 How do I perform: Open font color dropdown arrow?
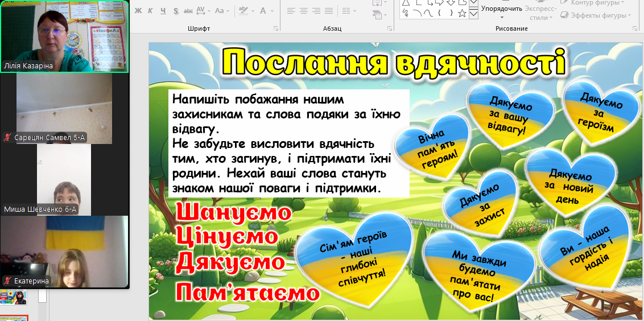click(x=271, y=11)
